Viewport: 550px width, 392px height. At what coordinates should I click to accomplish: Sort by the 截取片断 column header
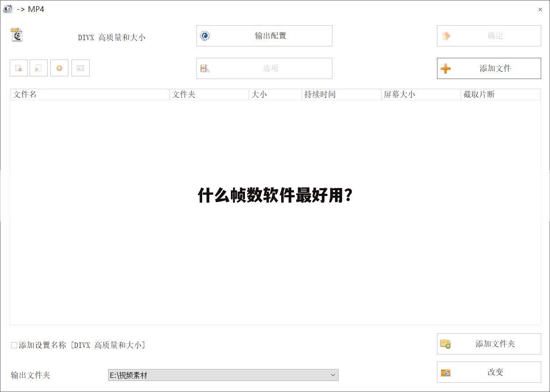[501, 94]
